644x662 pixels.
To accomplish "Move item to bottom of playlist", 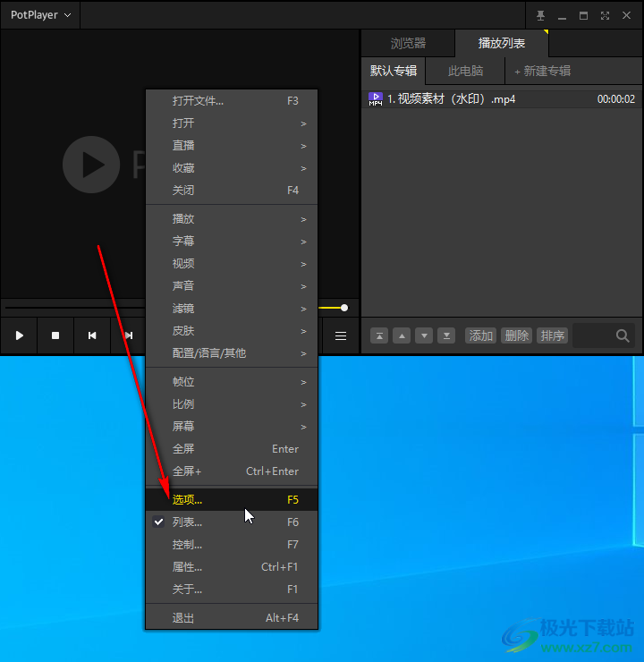I will (446, 336).
